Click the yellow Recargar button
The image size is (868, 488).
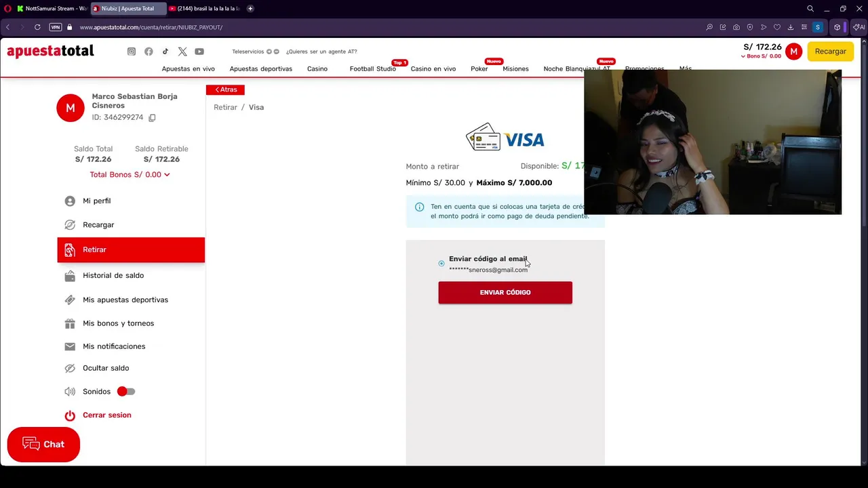click(831, 52)
